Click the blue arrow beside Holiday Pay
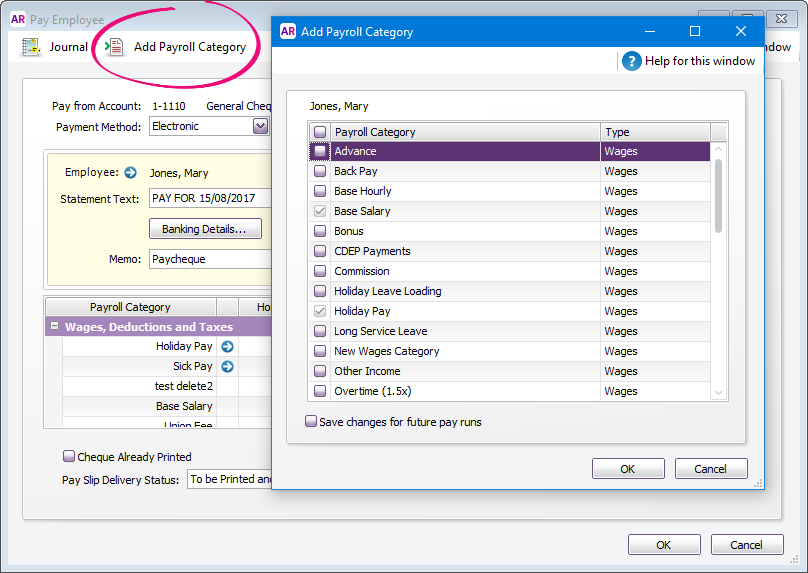This screenshot has width=808, height=573. point(227,346)
